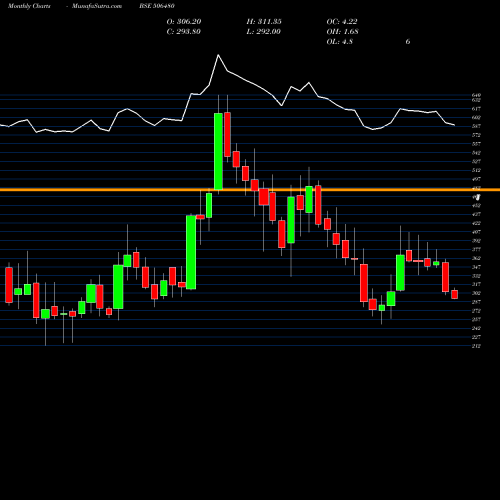The image size is (500, 500).
Task: Click the 302 price axis label
Action: tap(476, 293)
